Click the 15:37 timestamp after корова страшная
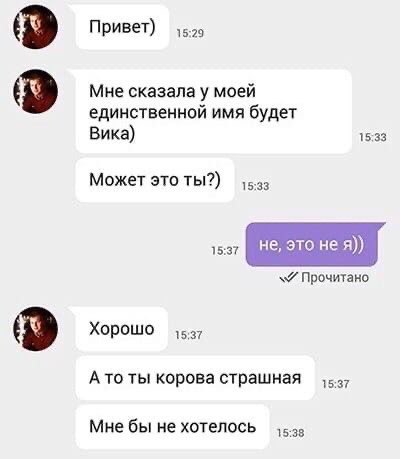The image size is (400, 459). [336, 384]
